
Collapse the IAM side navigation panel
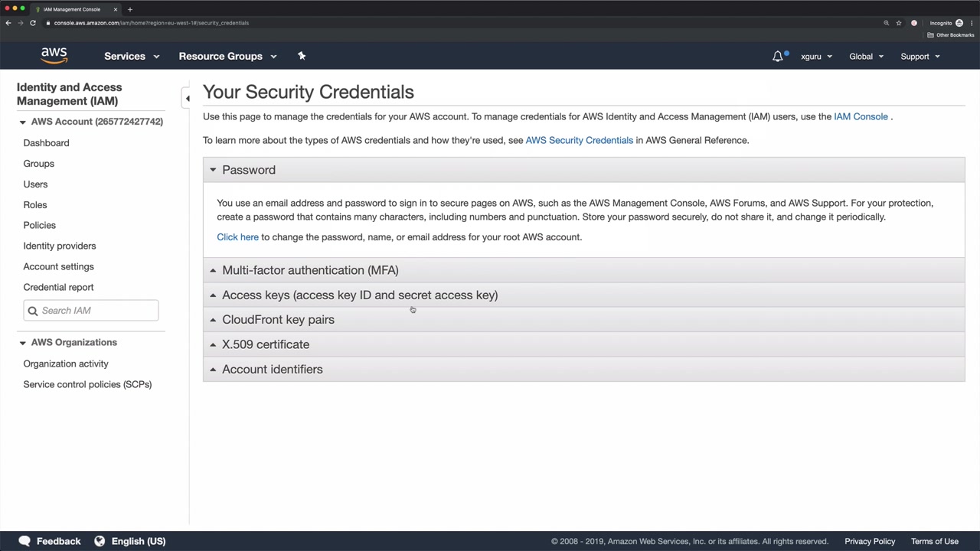[x=187, y=98]
